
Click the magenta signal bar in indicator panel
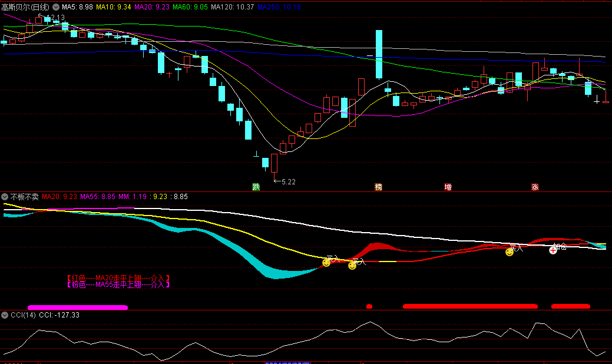pos(78,307)
